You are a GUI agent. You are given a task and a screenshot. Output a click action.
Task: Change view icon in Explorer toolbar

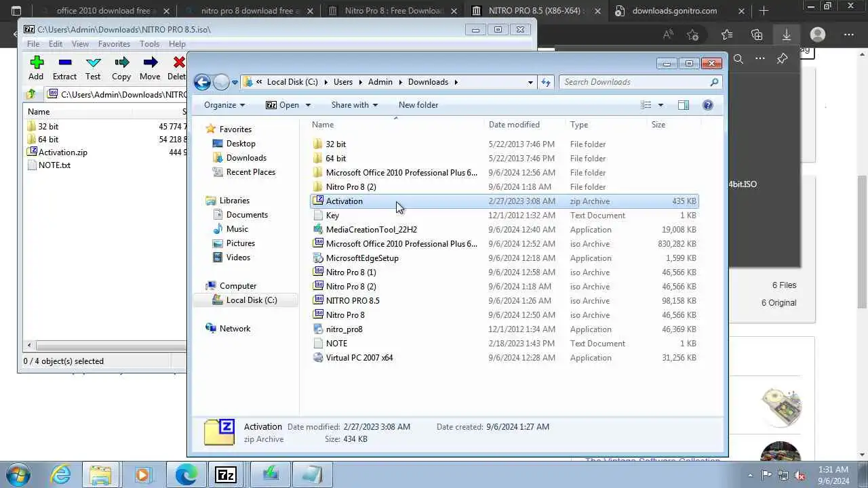click(x=646, y=105)
